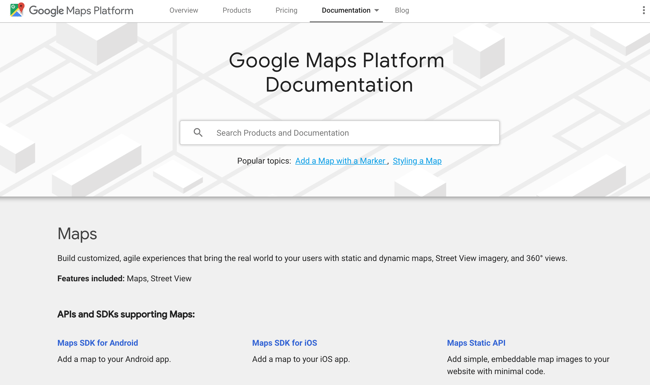This screenshot has width=650, height=385.
Task: Open 'Add a Map with a Marker' link
Action: tap(340, 161)
